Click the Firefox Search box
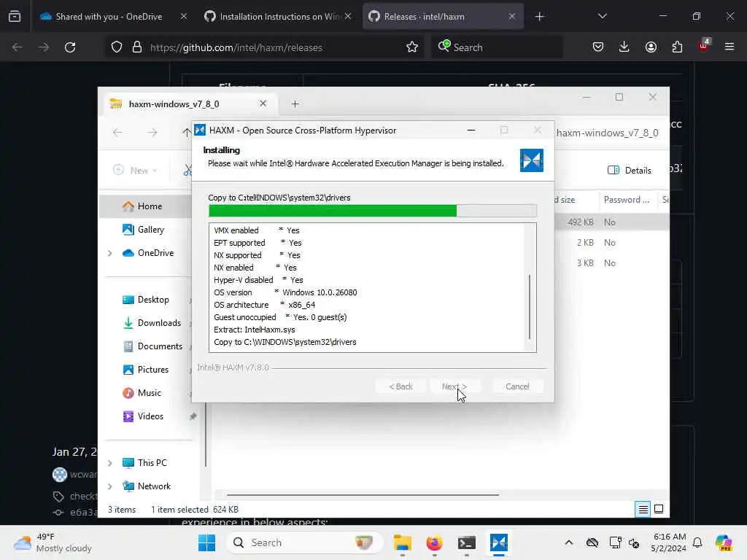Image resolution: width=747 pixels, height=560 pixels. [x=497, y=47]
